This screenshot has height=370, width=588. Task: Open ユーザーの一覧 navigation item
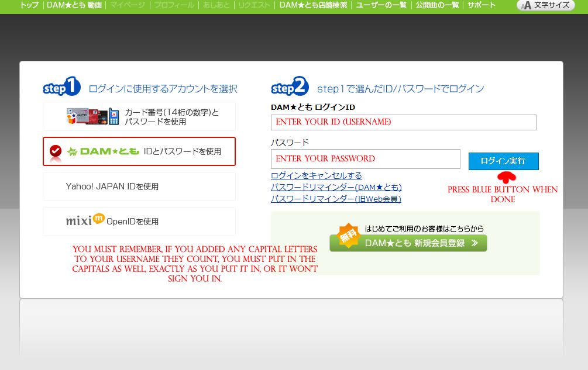point(381,5)
